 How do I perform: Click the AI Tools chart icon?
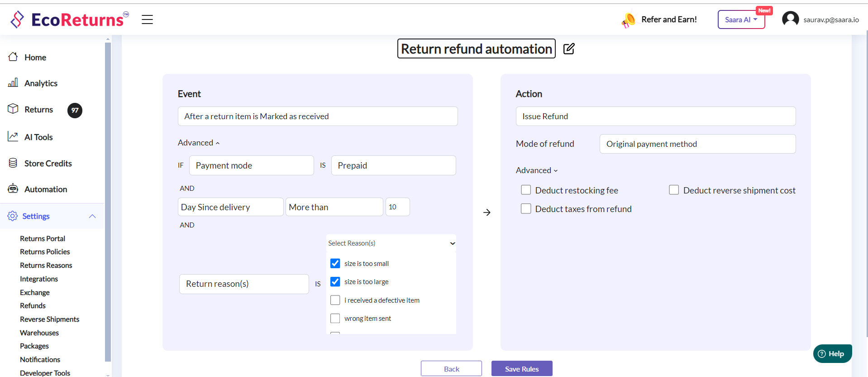(13, 137)
